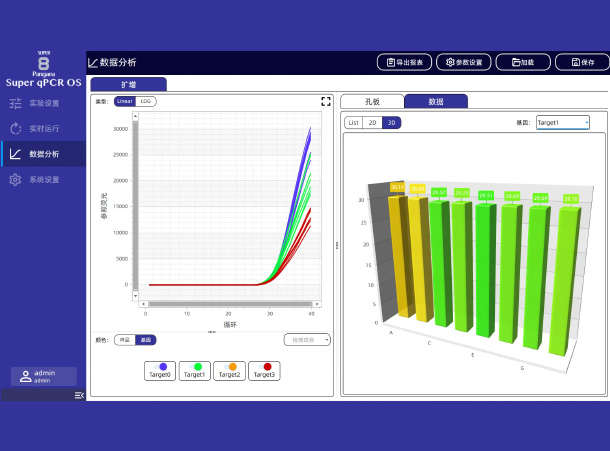Image resolution: width=610 pixels, height=451 pixels.
Task: Collapse the sidebar with the bottom-left menu icon
Action: click(x=79, y=396)
